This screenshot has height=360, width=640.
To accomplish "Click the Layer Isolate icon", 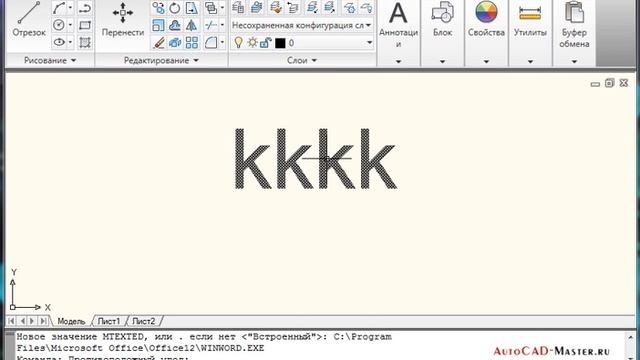I will point(312,7).
